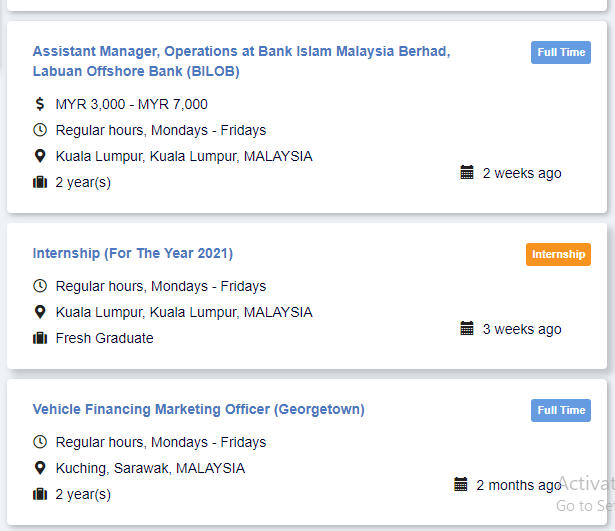Click the orange Internship badge
The height and width of the screenshot is (531, 615).
click(558, 254)
